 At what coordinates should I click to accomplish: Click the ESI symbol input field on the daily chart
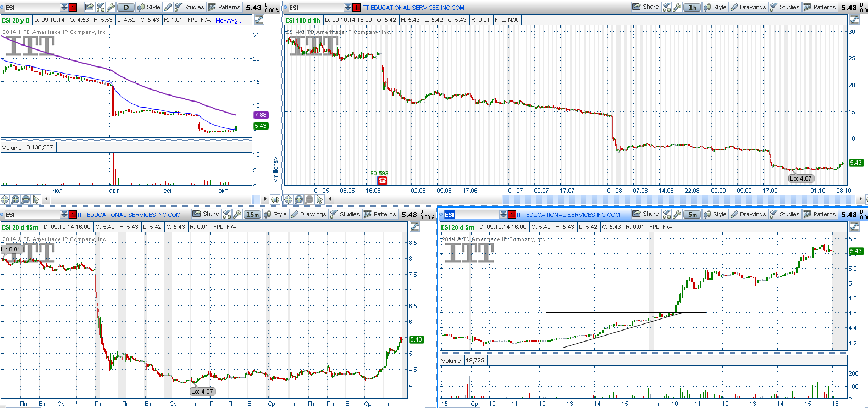coord(32,7)
